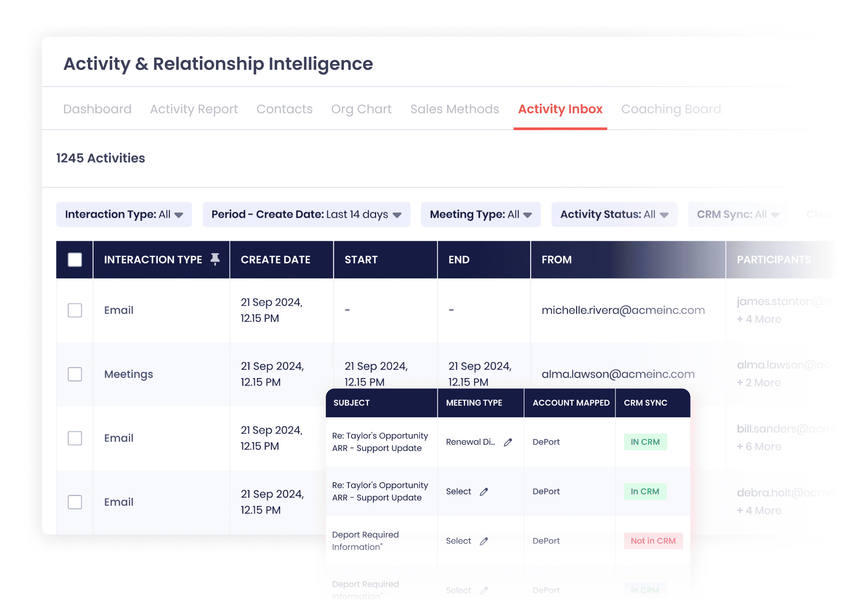Check the Meetings row checkbox
Screen dimensions: 868x608
[74, 374]
